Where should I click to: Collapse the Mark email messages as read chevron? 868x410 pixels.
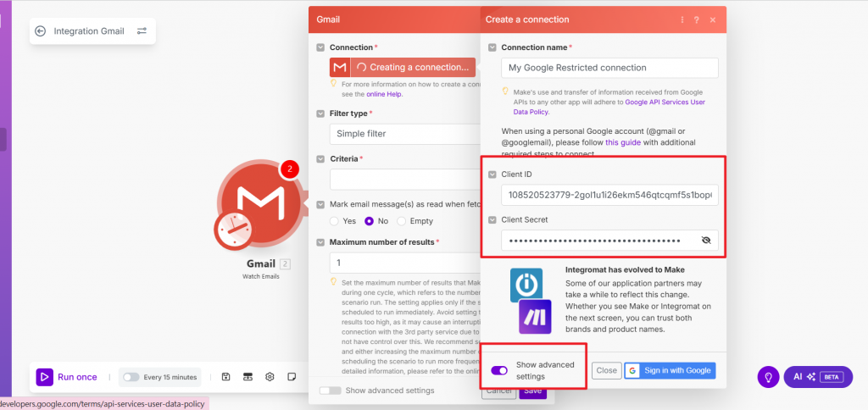pyautogui.click(x=320, y=204)
